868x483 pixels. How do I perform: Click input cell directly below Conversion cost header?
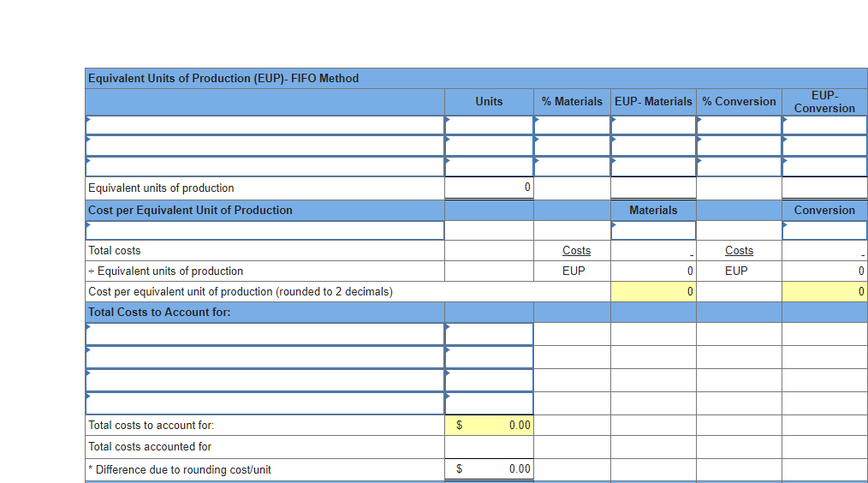tap(824, 230)
